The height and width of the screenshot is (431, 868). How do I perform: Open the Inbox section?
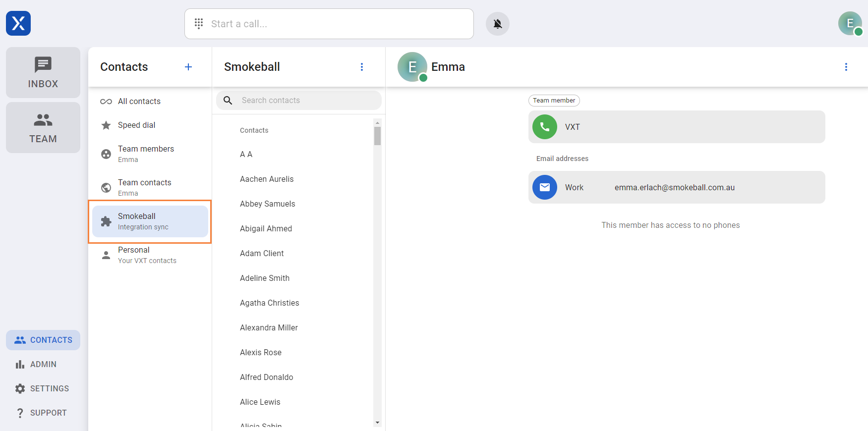43,72
